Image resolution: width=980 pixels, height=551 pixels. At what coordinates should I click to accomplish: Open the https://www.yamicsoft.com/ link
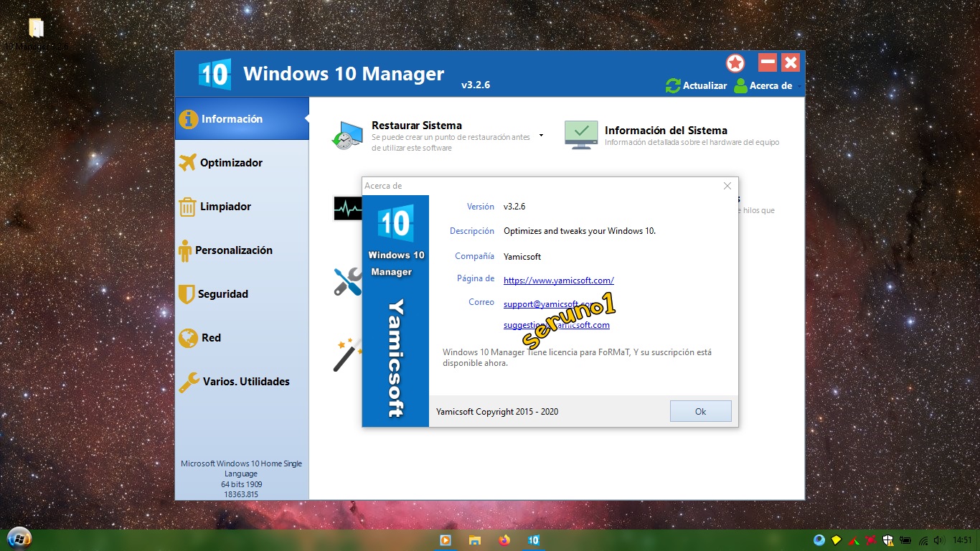[x=559, y=281]
